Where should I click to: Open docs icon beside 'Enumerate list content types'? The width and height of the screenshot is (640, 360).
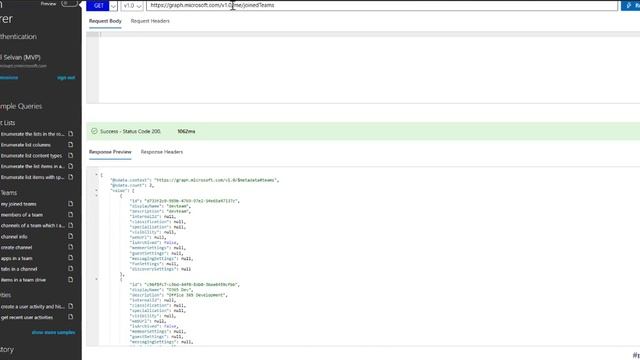click(x=71, y=156)
